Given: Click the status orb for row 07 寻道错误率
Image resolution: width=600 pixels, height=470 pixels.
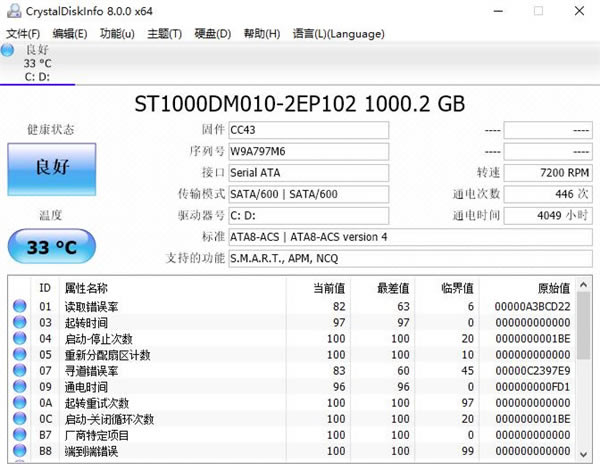Looking at the screenshot, I should click(20, 370).
